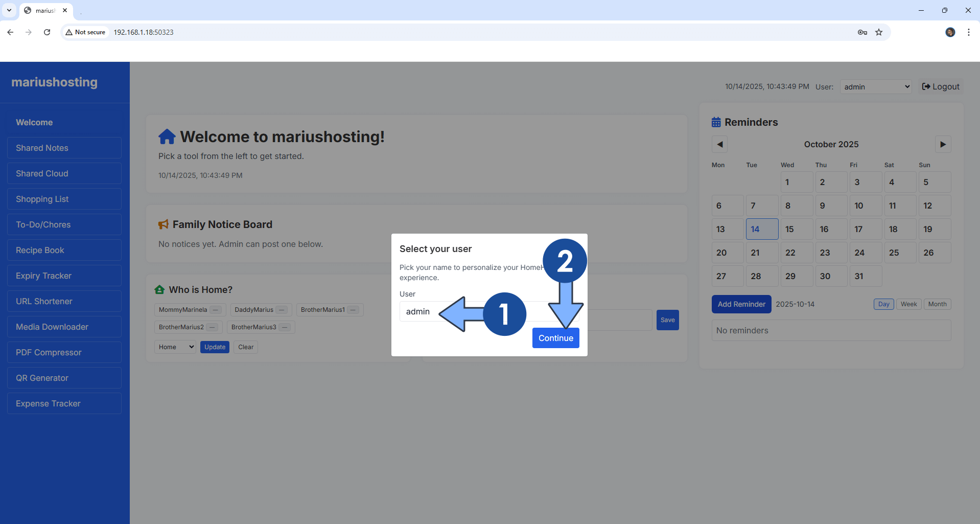
Task: Switch the reminders view to Week
Action: pos(908,304)
